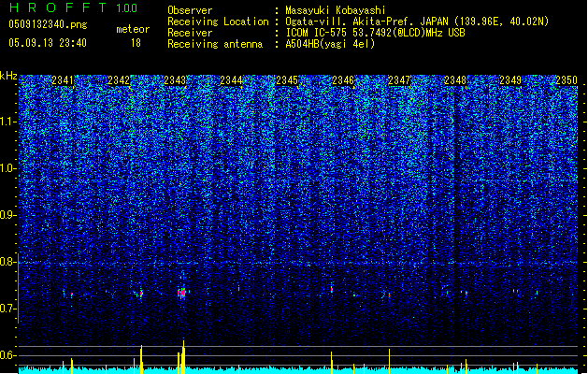This screenshot has height=374, width=588.
Task: Click the location text Ogata-vill. Akita-Pref. JAPAN
Action: [366, 22]
